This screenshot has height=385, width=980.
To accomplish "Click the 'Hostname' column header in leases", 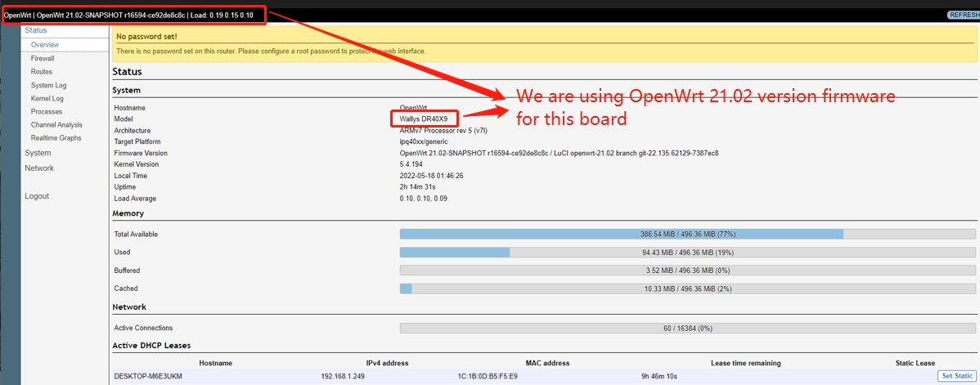I will coord(216,363).
